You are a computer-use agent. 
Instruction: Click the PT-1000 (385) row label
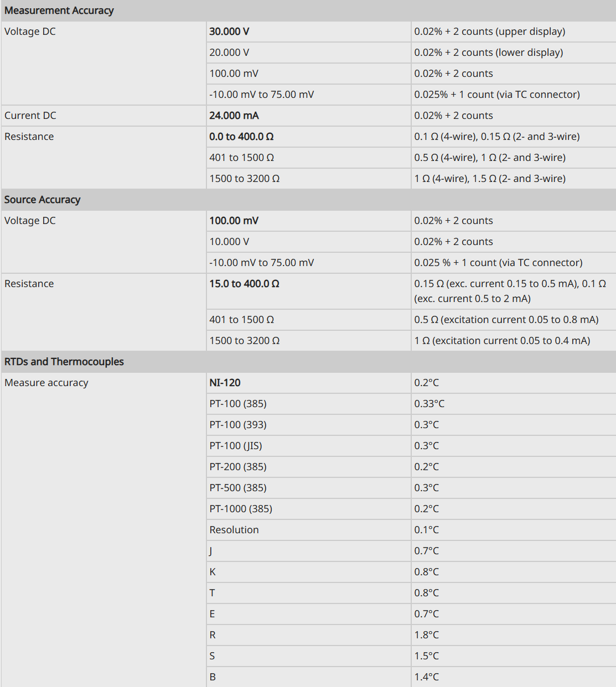(241, 509)
